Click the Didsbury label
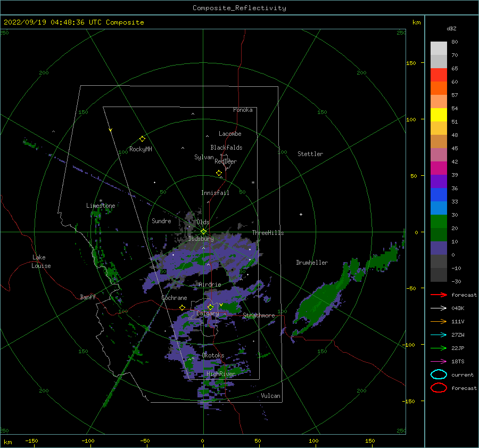479x448 pixels. click(201, 239)
